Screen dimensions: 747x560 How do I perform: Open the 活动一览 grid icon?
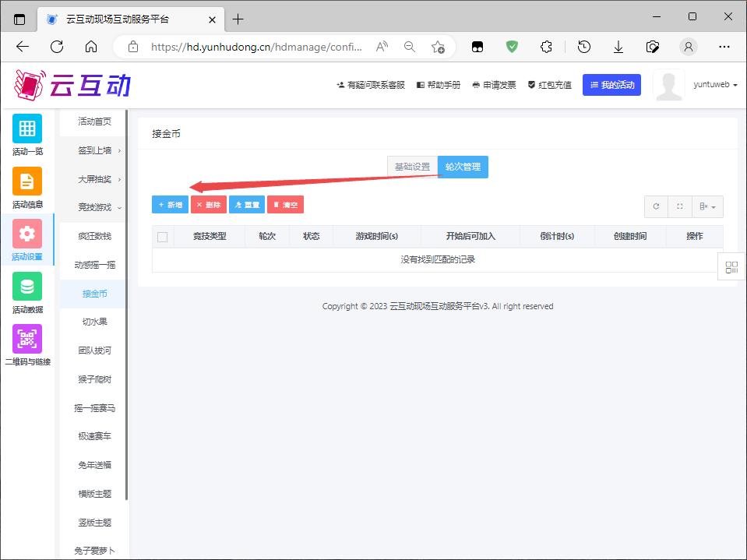pos(27,129)
